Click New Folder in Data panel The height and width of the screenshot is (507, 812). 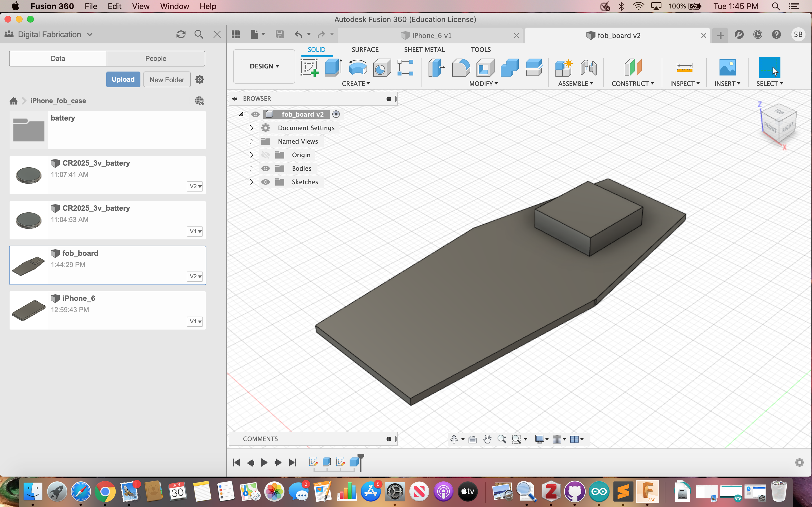coord(166,79)
